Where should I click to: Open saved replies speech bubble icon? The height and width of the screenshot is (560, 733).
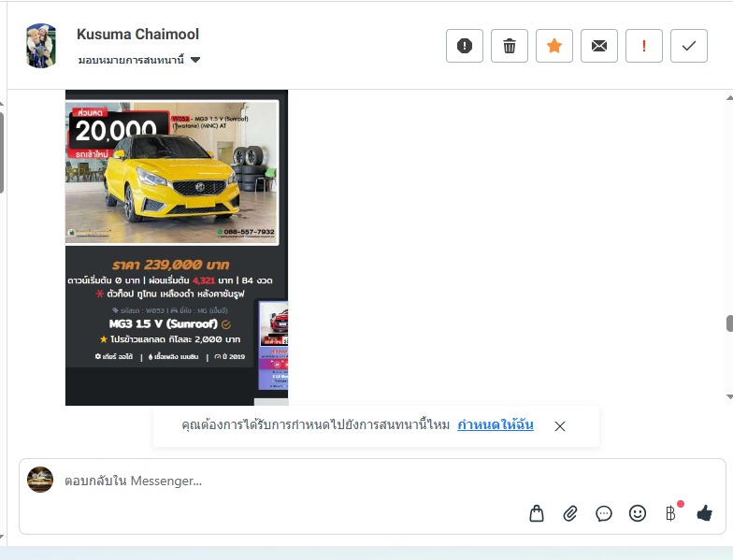click(604, 513)
